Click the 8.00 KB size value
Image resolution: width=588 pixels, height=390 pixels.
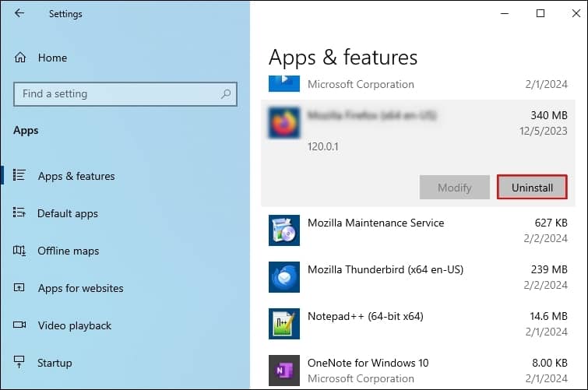(550, 363)
